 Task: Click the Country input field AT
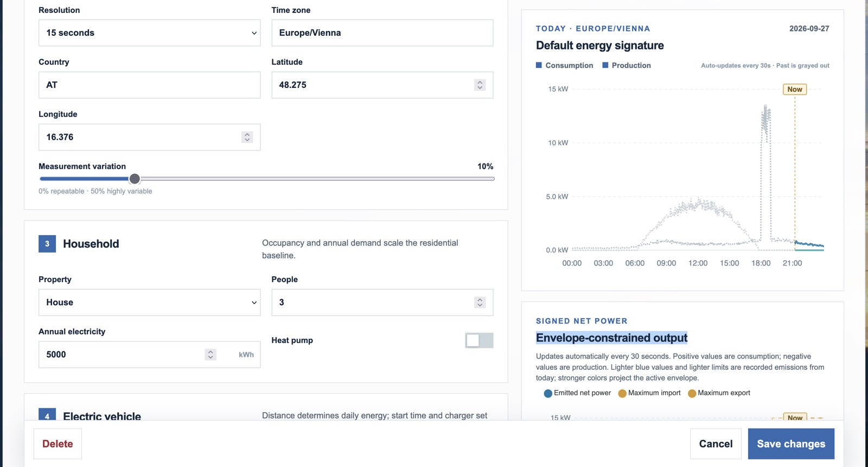point(149,85)
